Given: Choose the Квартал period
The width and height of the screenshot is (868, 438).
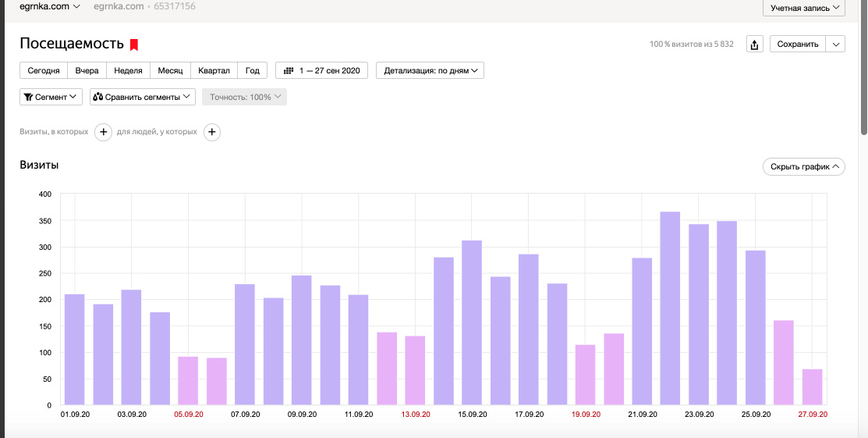Looking at the screenshot, I should pos(214,70).
